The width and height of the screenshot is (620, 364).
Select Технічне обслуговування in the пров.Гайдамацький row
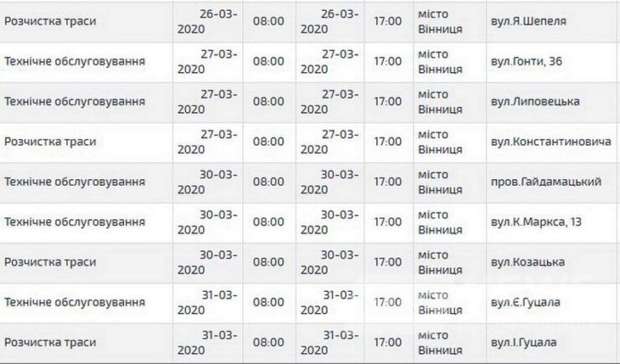[75, 182]
